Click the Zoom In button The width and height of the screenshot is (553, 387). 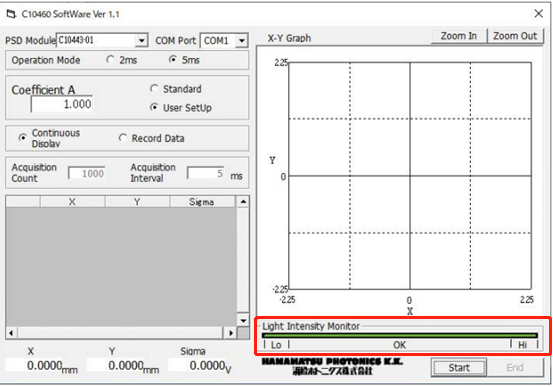tap(458, 36)
